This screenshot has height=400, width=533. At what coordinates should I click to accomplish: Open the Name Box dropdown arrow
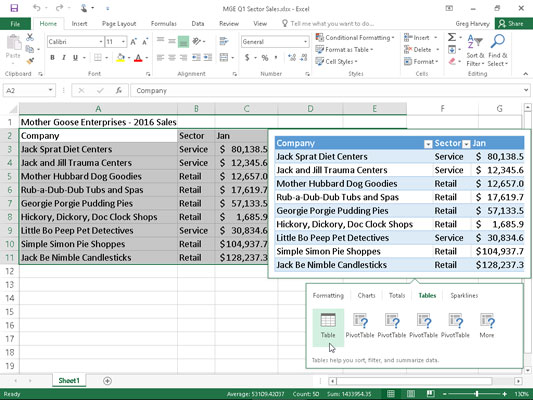click(50, 90)
